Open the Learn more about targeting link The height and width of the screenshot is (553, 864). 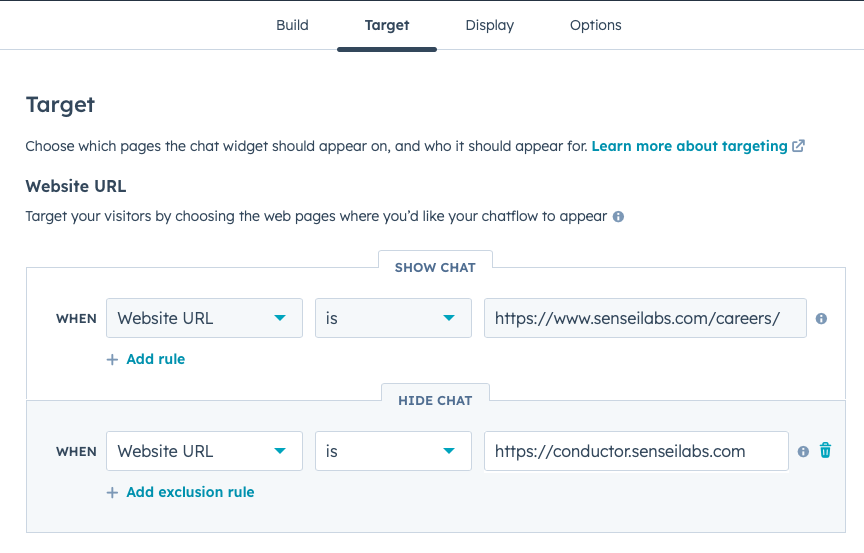(689, 146)
